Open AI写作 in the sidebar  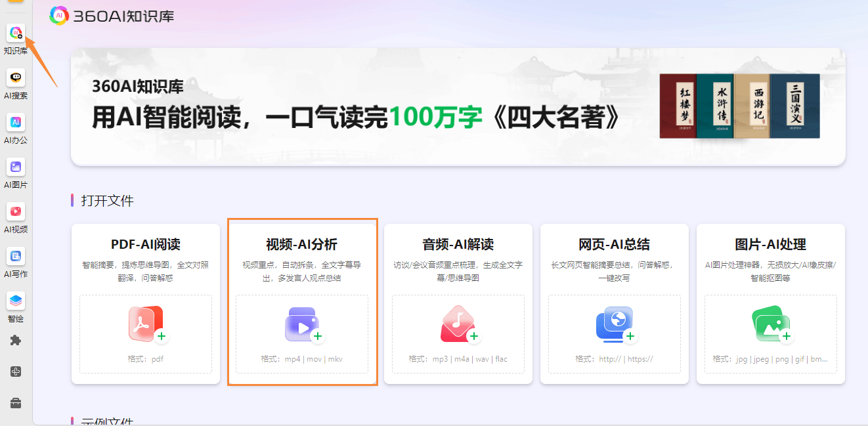pos(16,256)
